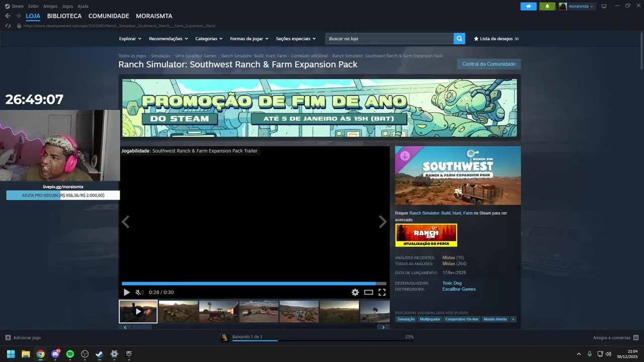Open the green notifications bell

547,6
